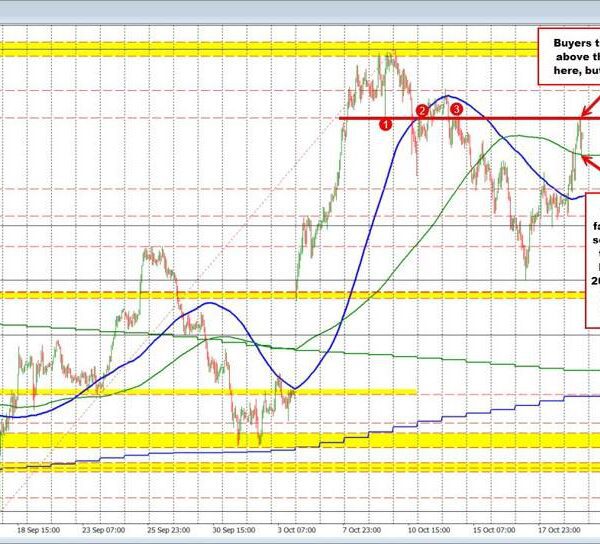The height and width of the screenshot is (544, 600).
Task: Click the 3 Oct 07:00 axis label
Action: (297, 530)
